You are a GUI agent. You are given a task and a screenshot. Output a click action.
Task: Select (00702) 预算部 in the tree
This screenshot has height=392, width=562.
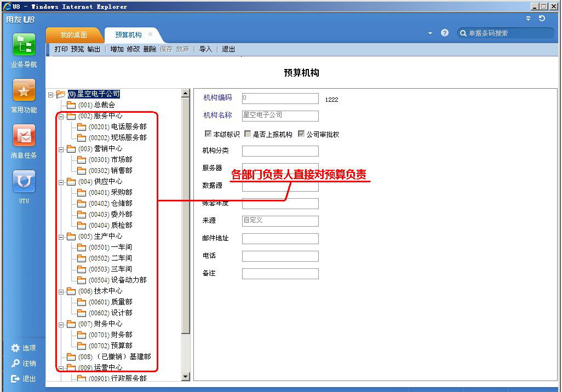[x=111, y=346]
